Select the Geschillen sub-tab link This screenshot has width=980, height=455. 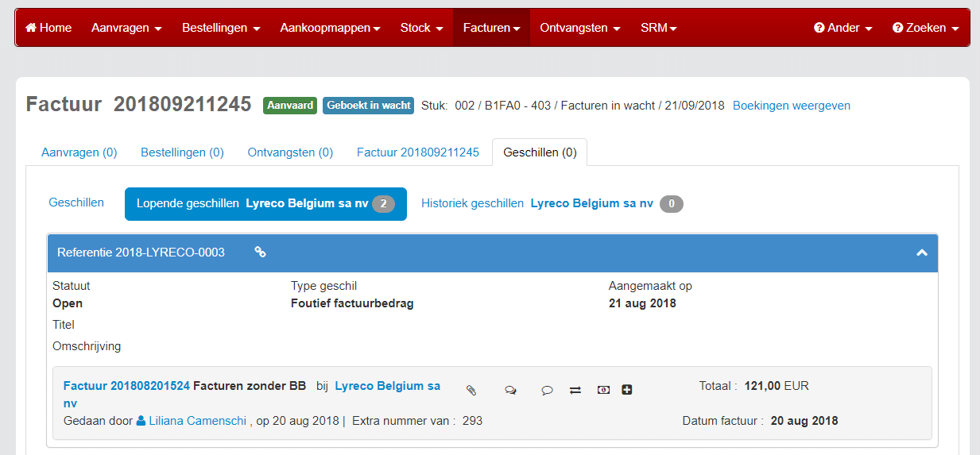click(76, 202)
